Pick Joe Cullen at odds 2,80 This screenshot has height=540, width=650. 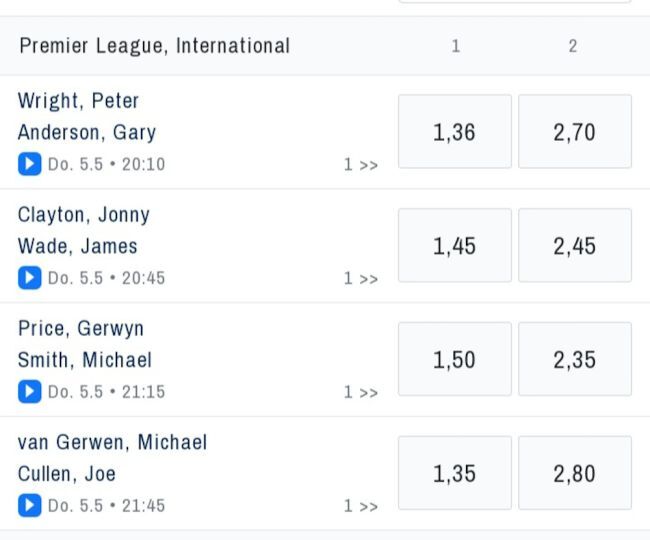click(574, 474)
